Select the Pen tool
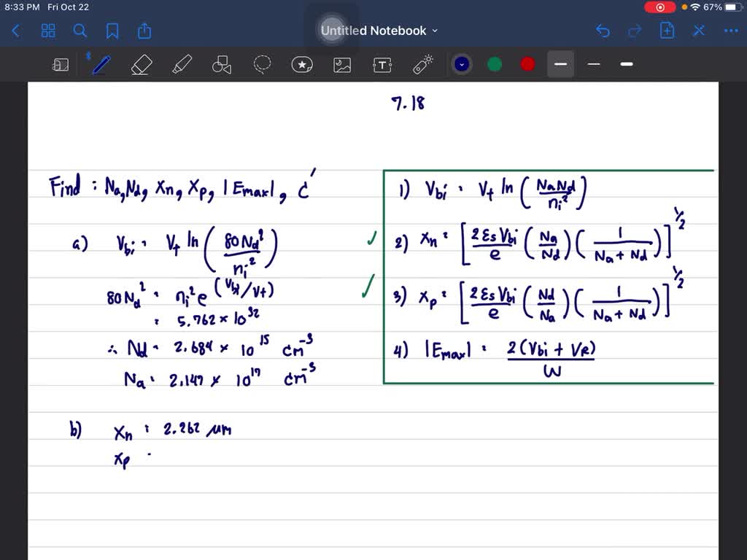This screenshot has width=747, height=560. click(101, 64)
